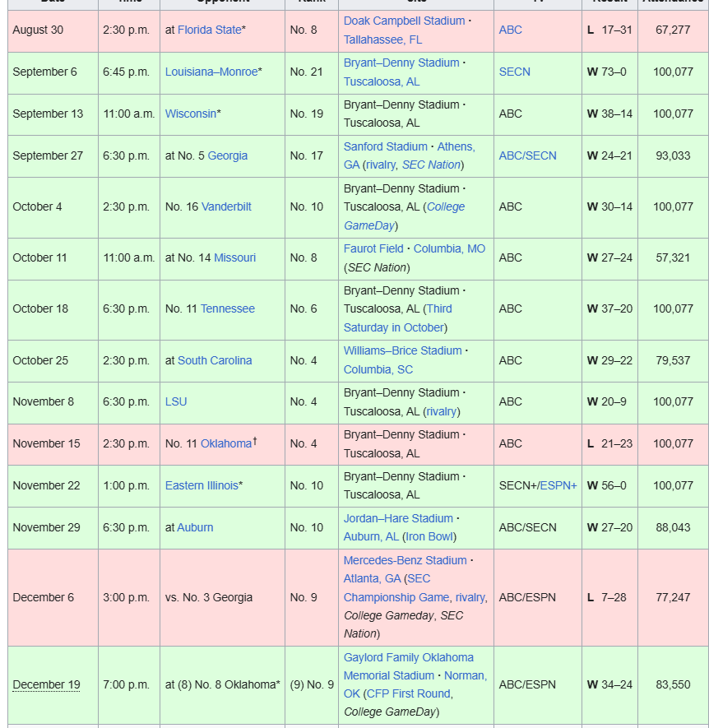Click the Williams–Brice Stadium link
709x728 pixels.
(402, 350)
